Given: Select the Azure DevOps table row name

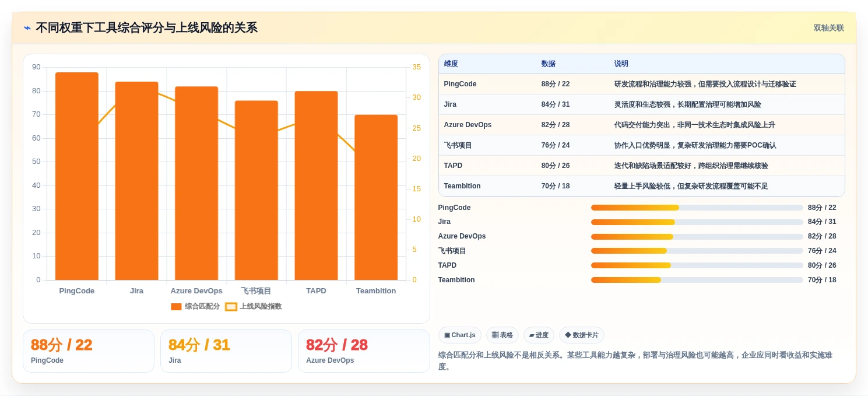Looking at the screenshot, I should tap(468, 125).
